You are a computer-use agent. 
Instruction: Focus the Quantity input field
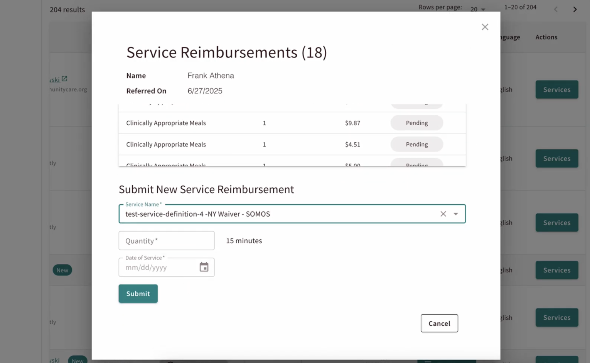pos(166,241)
